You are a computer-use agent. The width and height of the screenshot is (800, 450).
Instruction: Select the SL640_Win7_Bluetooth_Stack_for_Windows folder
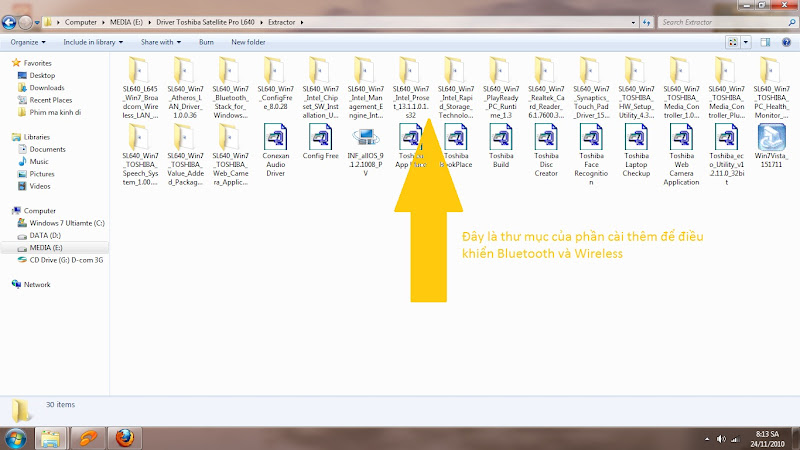pos(230,88)
